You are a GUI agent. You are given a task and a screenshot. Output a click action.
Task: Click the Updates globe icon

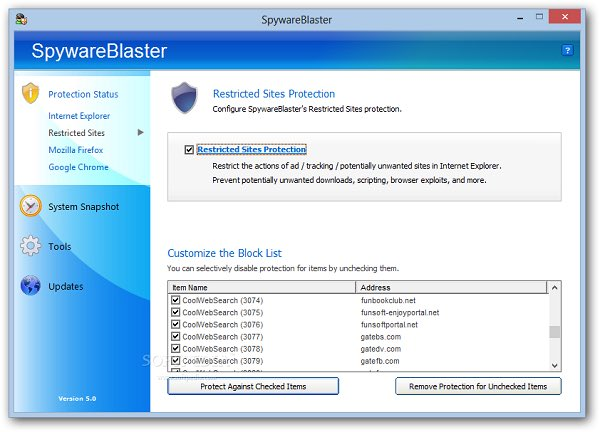(31, 285)
